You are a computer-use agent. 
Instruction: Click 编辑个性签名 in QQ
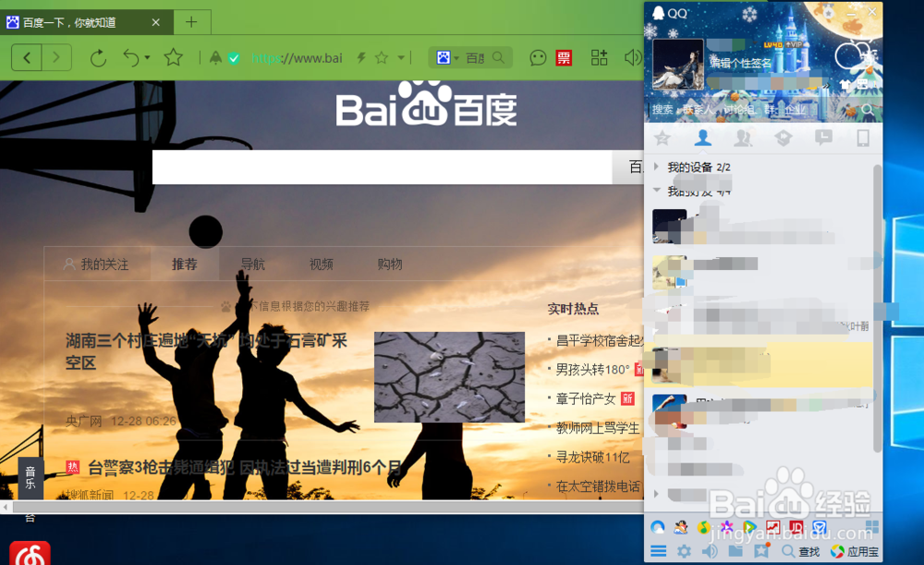(740, 63)
